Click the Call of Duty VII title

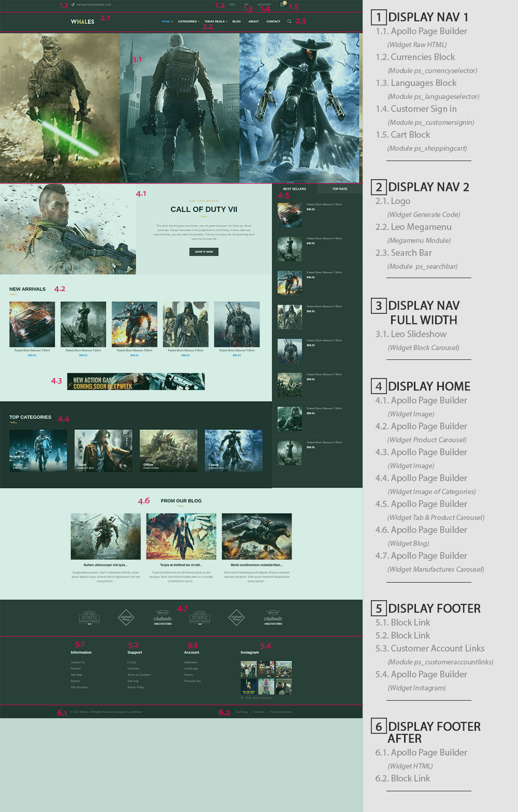tap(204, 209)
